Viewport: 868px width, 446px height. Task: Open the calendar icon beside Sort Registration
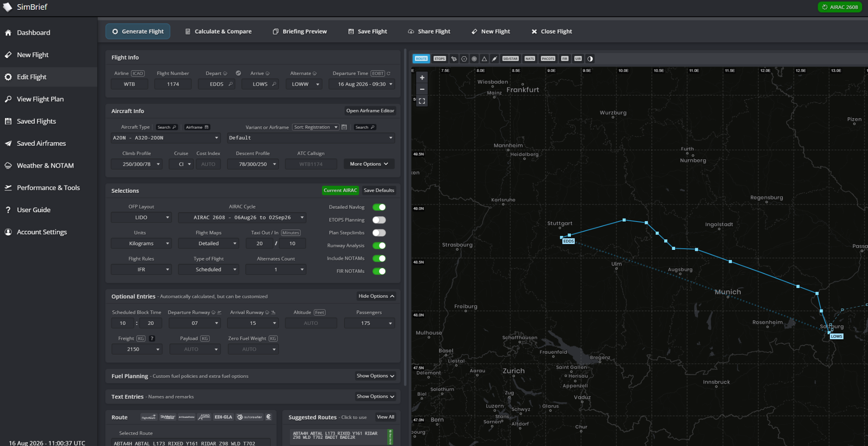click(344, 127)
